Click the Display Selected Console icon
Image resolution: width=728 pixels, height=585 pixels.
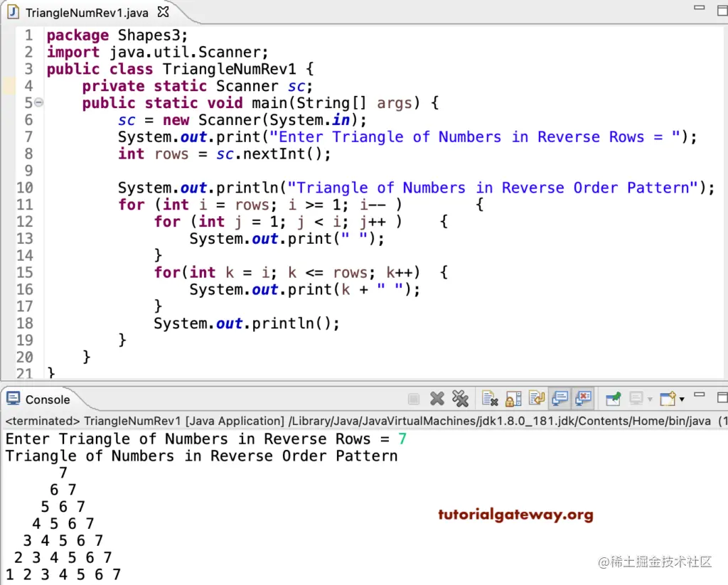point(636,399)
